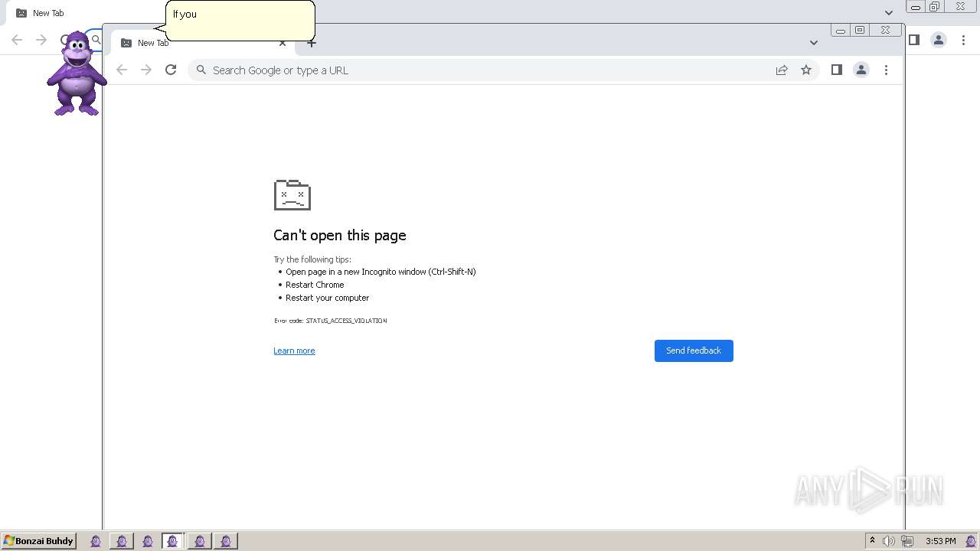Viewport: 980px width, 551px height.
Task: Restore down the background Chrome window
Action: pyautogui.click(x=934, y=7)
